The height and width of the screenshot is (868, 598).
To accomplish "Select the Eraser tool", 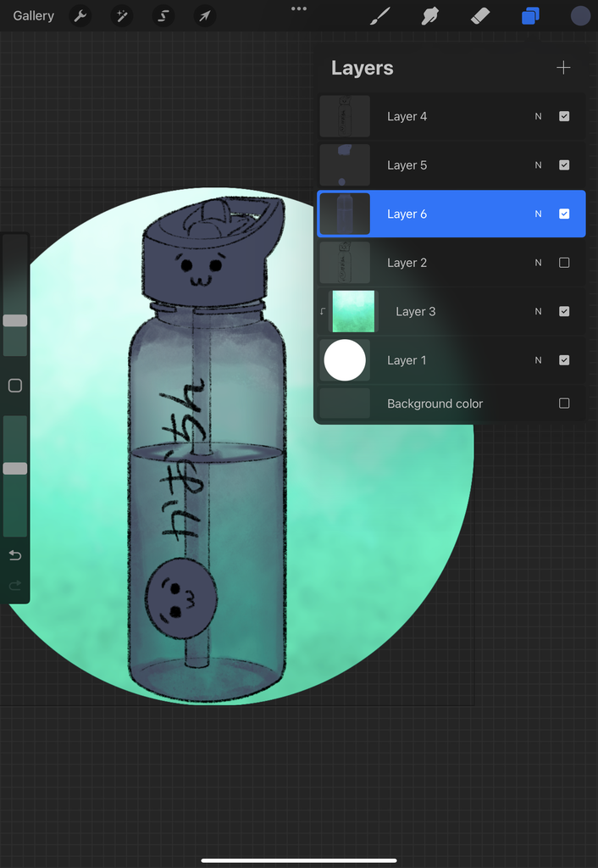I will pos(480,16).
